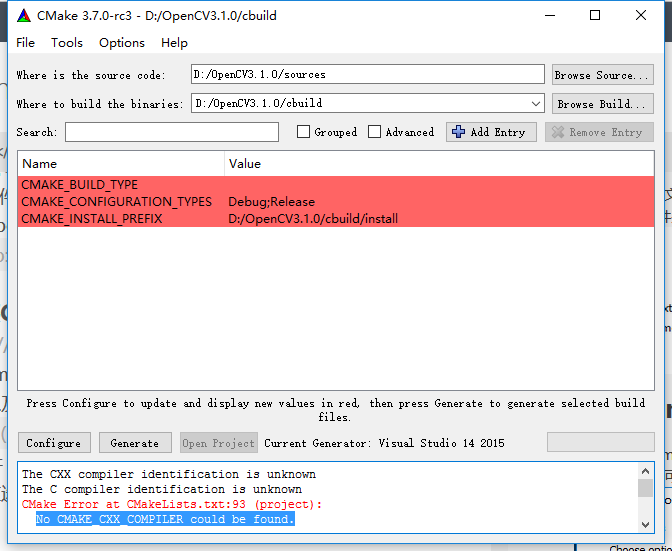Focus the Search input field
This screenshot has width=672, height=551.
pos(172,132)
